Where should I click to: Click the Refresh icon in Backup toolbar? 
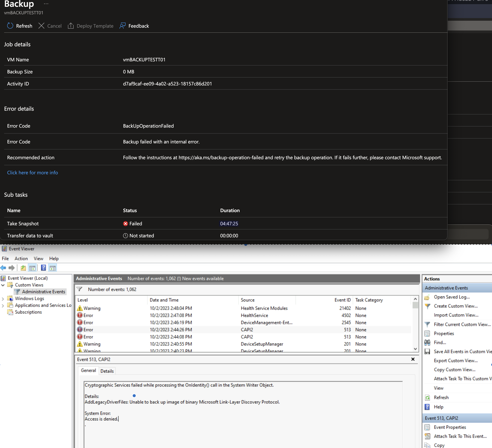10,26
